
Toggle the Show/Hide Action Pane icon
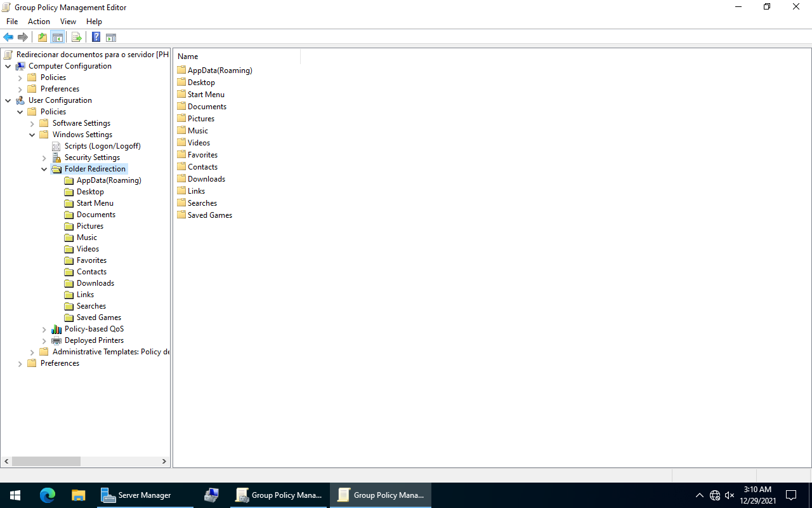coord(111,37)
